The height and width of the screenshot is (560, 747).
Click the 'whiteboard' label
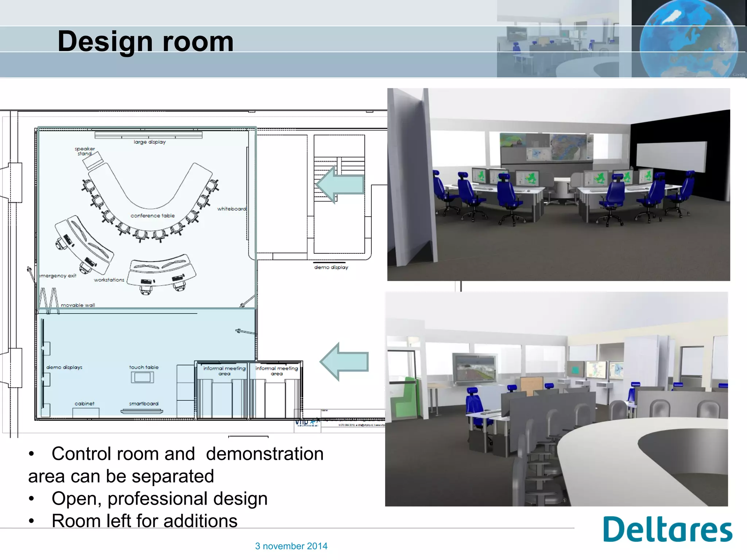[x=232, y=209]
